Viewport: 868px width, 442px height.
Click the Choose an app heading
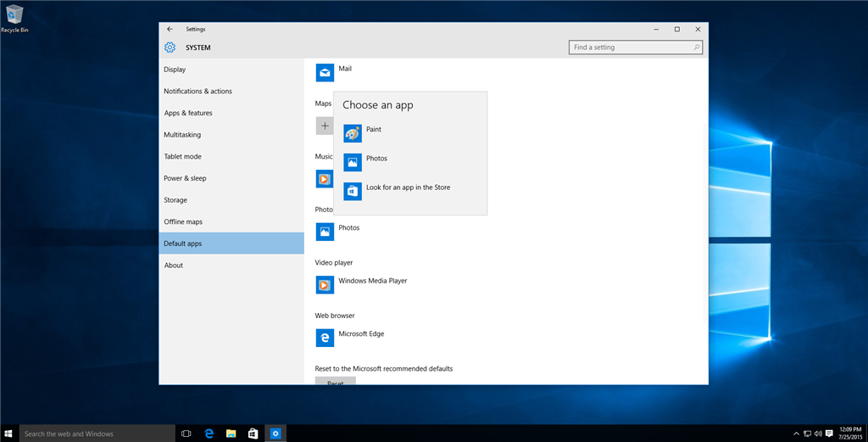click(x=377, y=104)
